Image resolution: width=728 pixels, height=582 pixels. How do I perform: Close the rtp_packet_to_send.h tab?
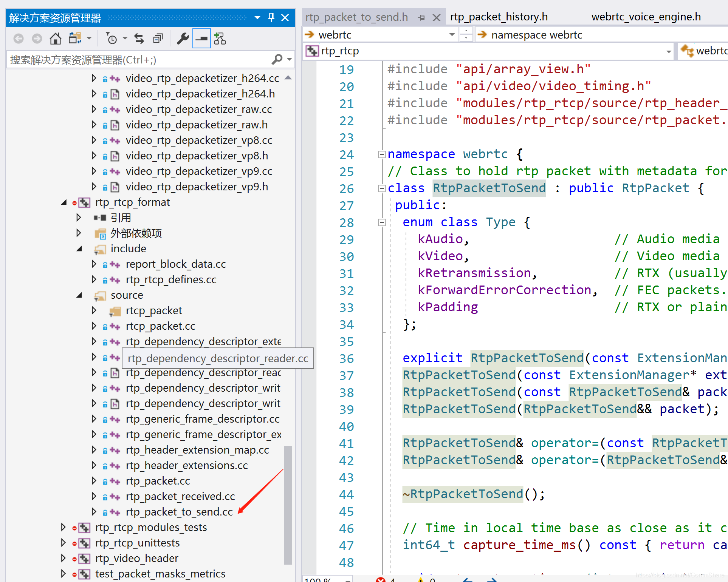[437, 17]
